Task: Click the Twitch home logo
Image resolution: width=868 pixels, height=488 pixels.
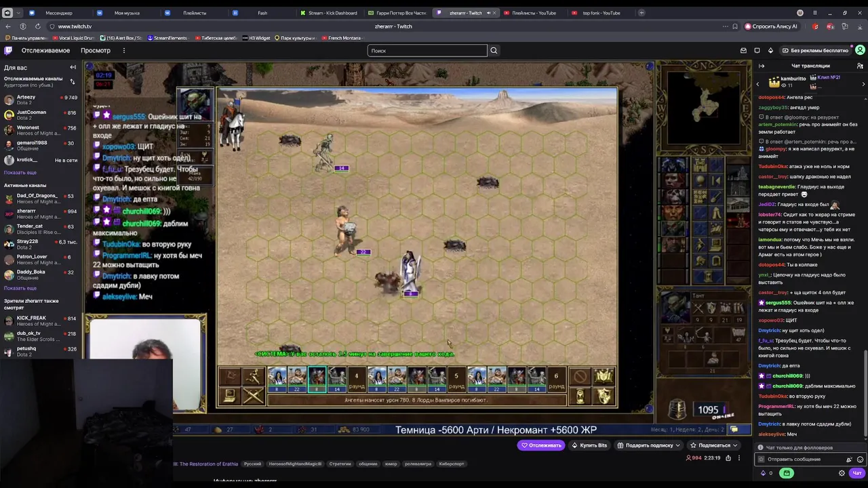Action: [8, 50]
